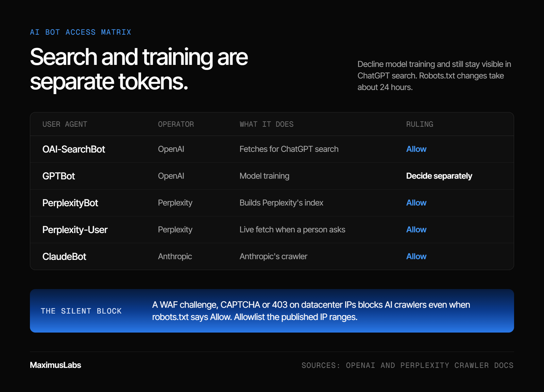Screen dimensions: 544x392
Task: Click the Allow ruling for Perplexity-User
Action: click(x=416, y=230)
